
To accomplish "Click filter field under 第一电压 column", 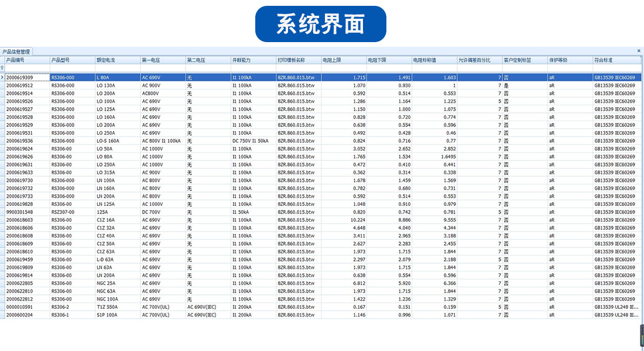I will point(162,68).
